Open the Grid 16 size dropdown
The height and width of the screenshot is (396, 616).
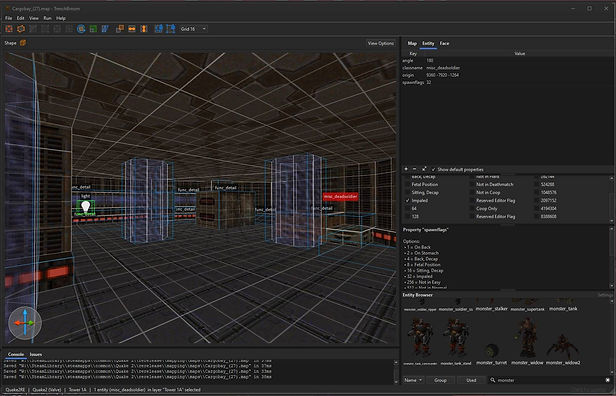click(193, 29)
